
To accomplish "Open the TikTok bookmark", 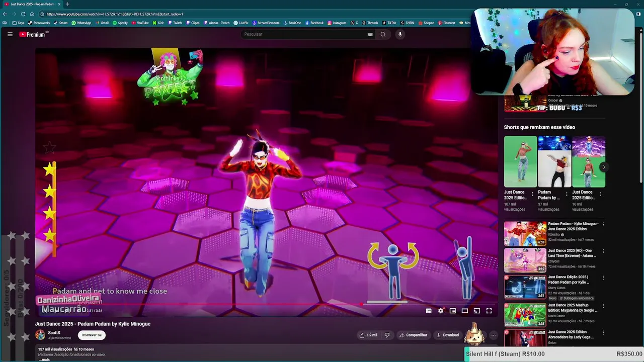I will 389,23.
